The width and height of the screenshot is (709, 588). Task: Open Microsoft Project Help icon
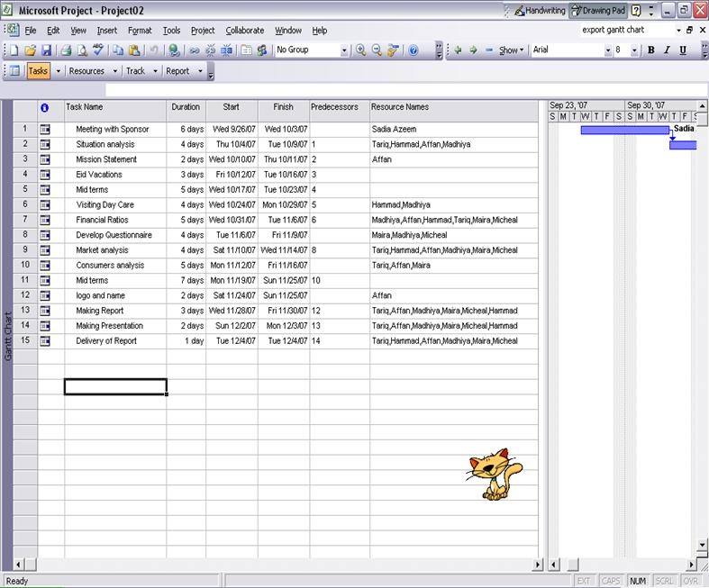413,50
